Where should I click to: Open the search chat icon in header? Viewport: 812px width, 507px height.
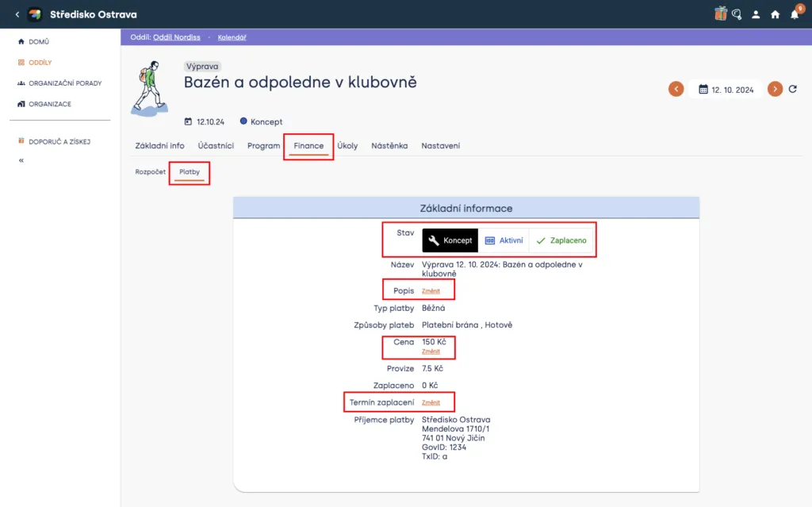(x=737, y=14)
